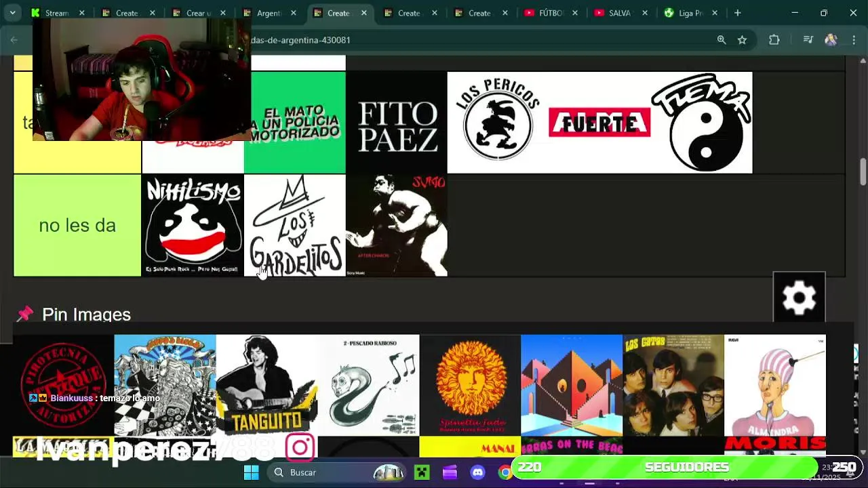
Task: Open the media control icon in toolbar
Action: click(808, 40)
